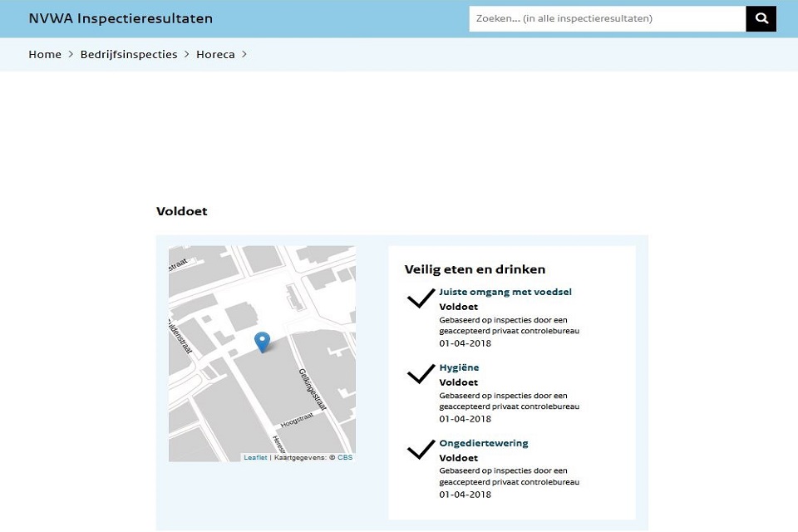798x532 pixels.
Task: Open the Bedrijfsinspecties breadcrumb
Action: pyautogui.click(x=129, y=55)
